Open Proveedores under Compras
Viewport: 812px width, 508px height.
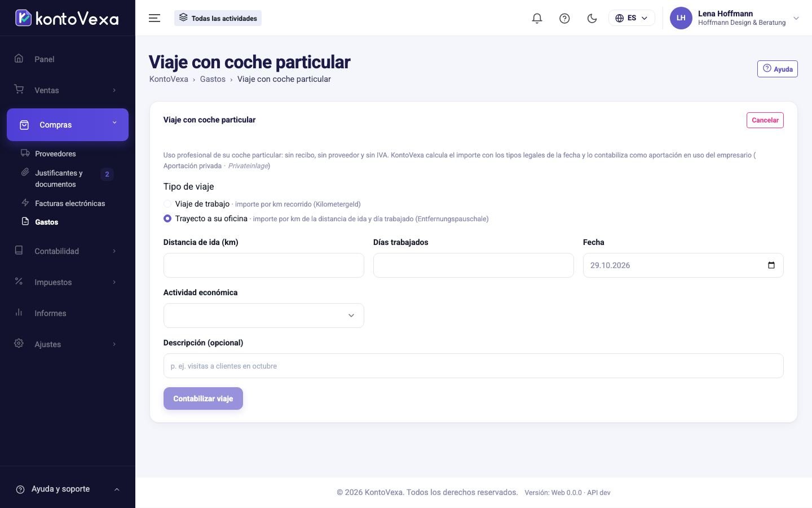pyautogui.click(x=55, y=154)
